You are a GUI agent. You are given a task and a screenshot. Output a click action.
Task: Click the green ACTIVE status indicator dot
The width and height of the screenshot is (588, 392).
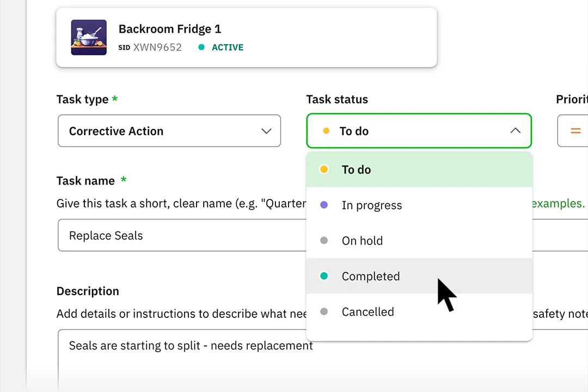[201, 47]
